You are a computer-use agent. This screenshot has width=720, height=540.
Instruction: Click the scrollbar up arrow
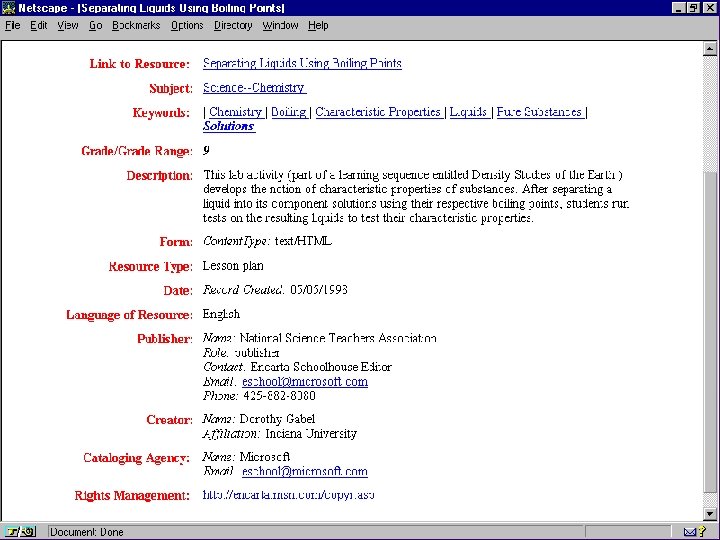pyautogui.click(x=710, y=49)
